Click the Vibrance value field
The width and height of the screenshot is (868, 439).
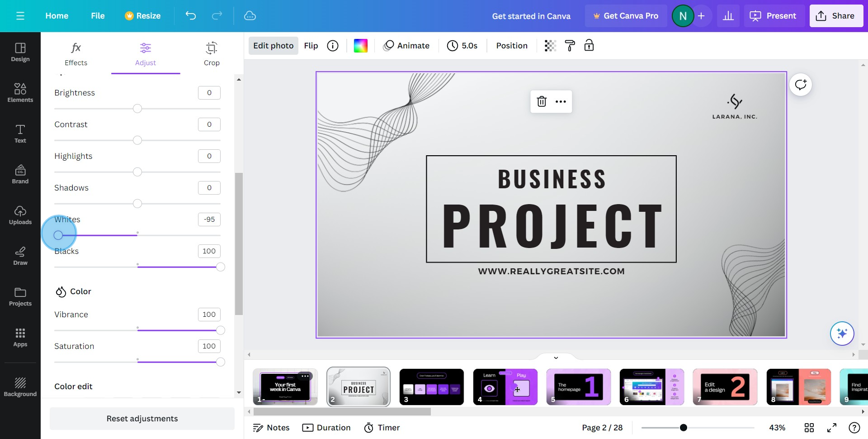[209, 315]
